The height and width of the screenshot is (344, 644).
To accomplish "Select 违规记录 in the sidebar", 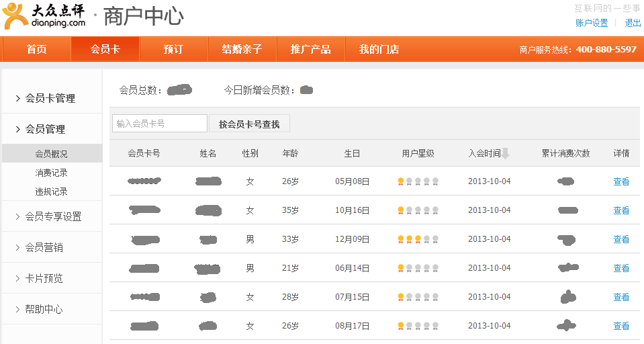I will pyautogui.click(x=51, y=191).
